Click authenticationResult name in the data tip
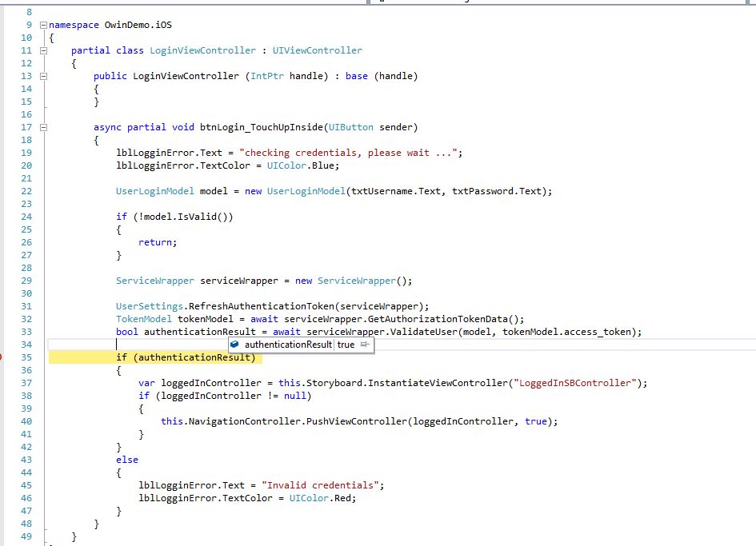 288,345
